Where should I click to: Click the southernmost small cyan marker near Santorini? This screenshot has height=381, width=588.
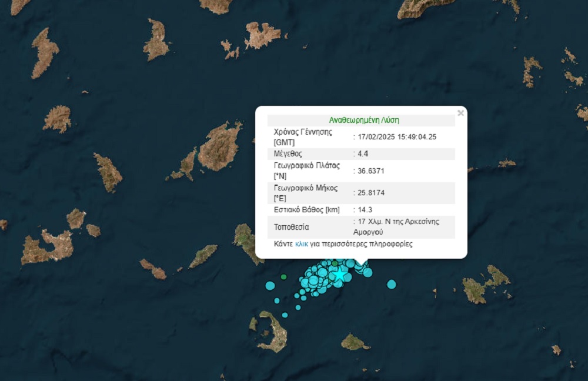coord(285,315)
